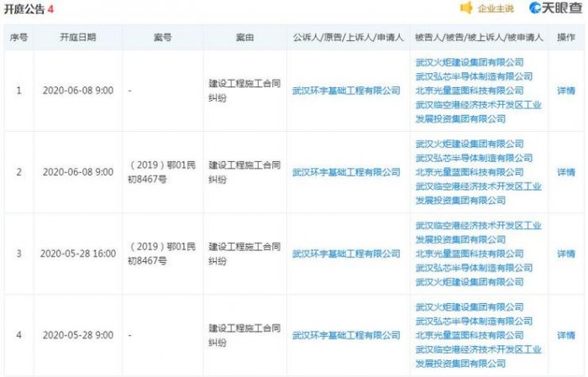The height and width of the screenshot is (377, 588).
Task: Click the 企业主说 speaker icon
Action: point(466,8)
